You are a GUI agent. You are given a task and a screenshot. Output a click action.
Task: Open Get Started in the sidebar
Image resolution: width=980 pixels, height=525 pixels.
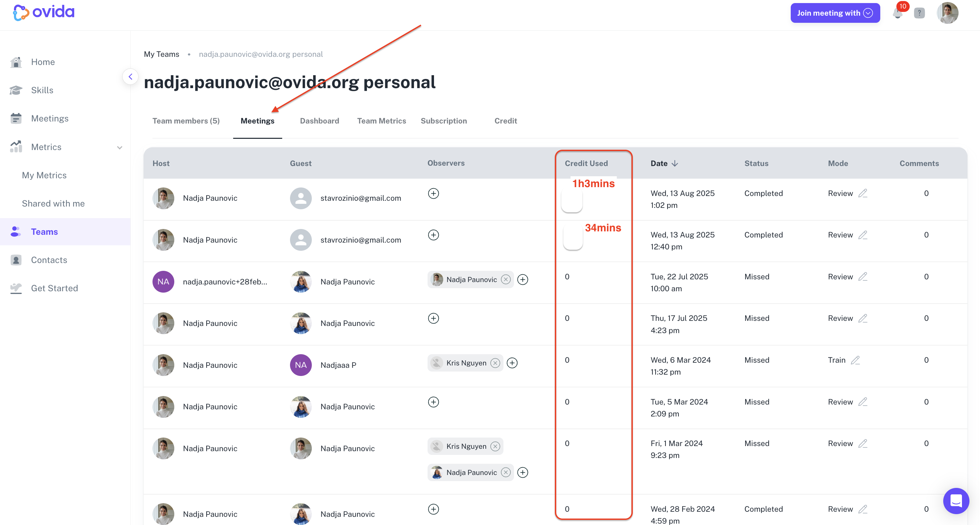[54, 288]
